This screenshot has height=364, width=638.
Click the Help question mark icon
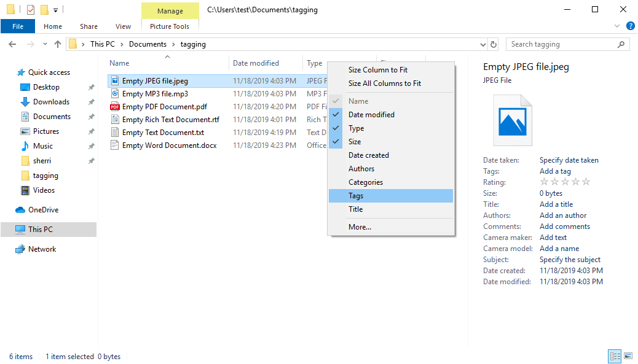pyautogui.click(x=632, y=26)
